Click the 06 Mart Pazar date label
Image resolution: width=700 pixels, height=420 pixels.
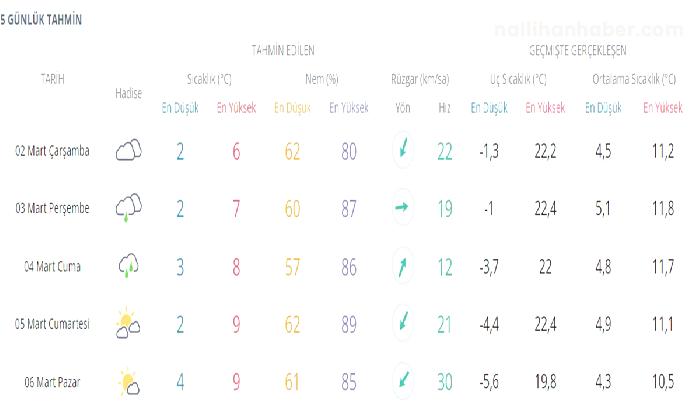pyautogui.click(x=52, y=383)
